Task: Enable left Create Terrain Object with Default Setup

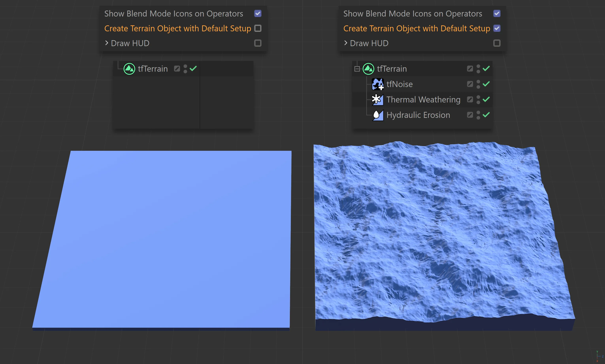Action: tap(258, 28)
